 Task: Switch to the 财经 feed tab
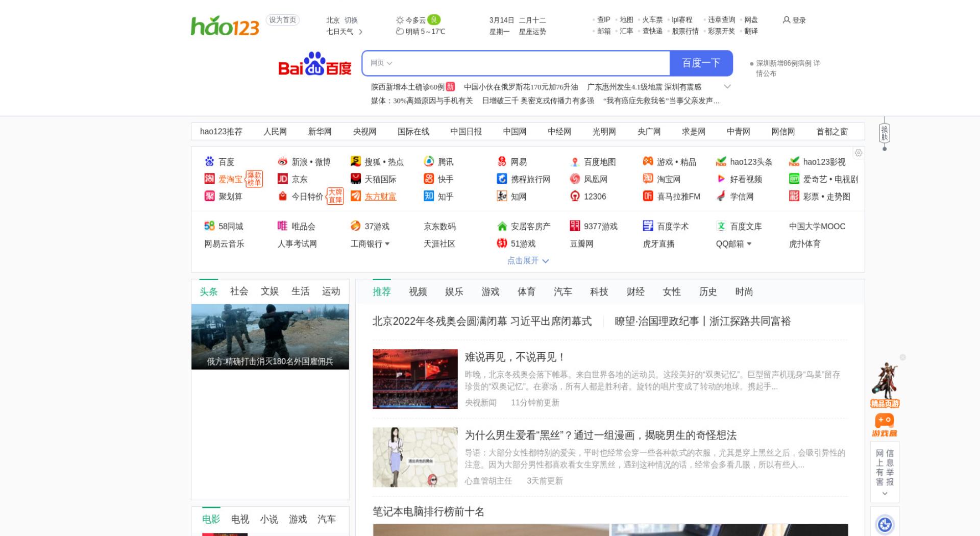(635, 291)
